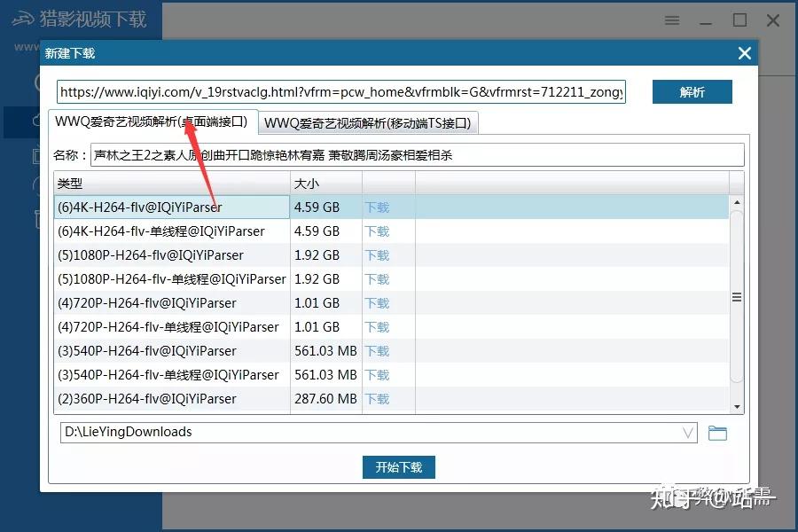Click the 解析 parse button
This screenshot has height=532, width=798.
[692, 91]
